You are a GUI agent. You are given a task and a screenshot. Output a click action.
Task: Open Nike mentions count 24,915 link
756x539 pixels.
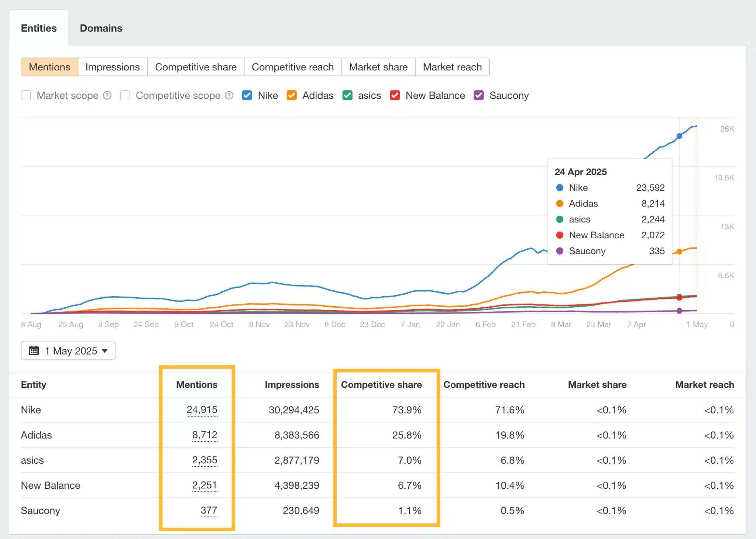(202, 410)
